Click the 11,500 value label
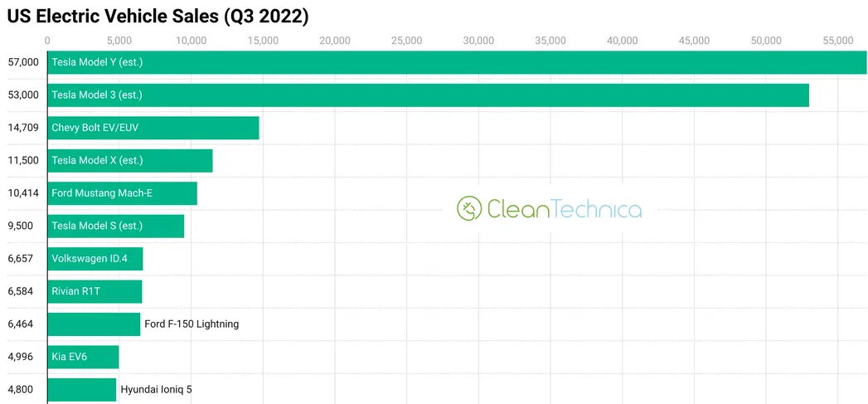The image size is (868, 404). [x=23, y=161]
